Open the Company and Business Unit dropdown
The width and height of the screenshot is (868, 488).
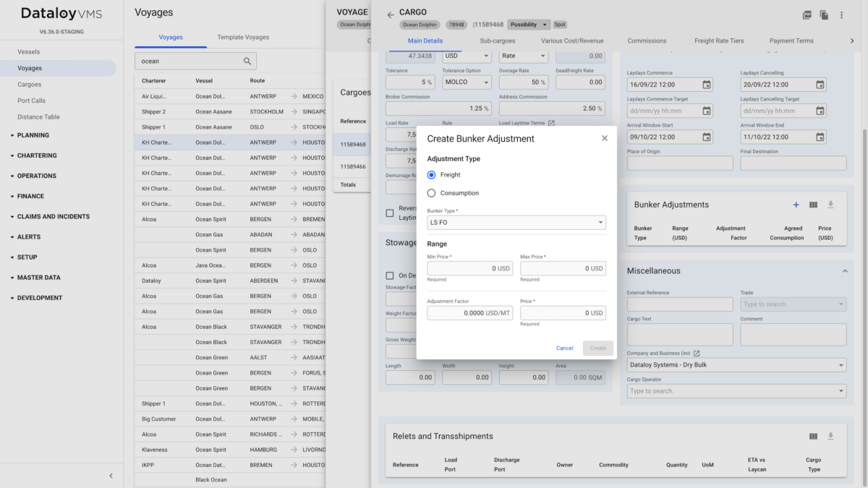736,364
